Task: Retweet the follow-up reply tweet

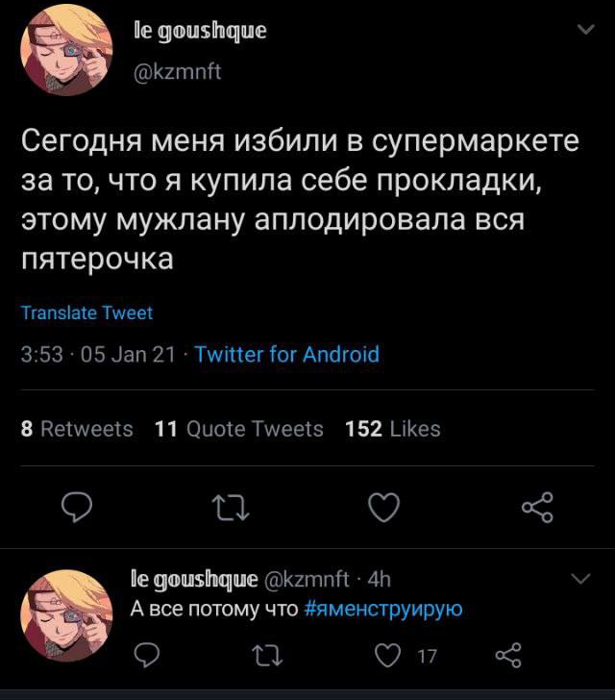Action: tap(262, 656)
